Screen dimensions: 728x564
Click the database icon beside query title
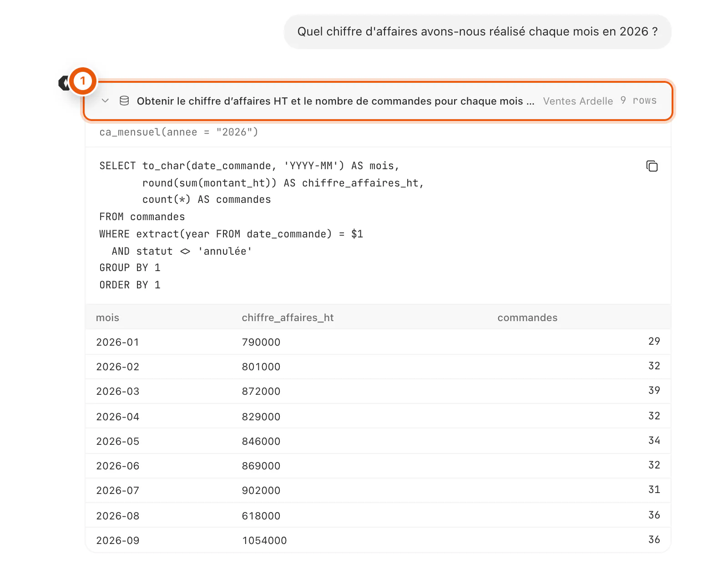(x=124, y=101)
